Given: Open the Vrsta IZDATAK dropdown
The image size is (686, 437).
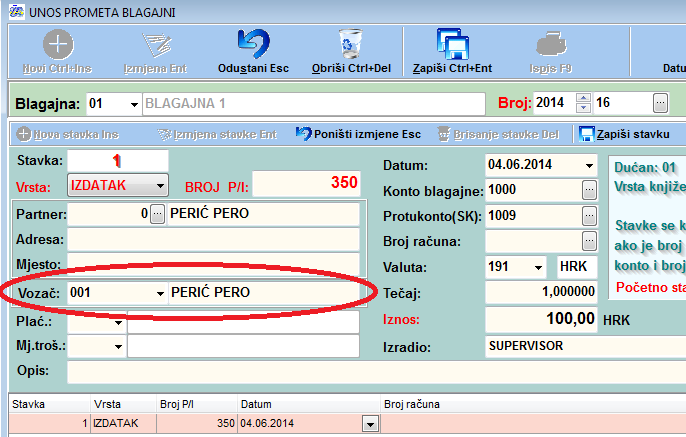Looking at the screenshot, I should [x=161, y=186].
